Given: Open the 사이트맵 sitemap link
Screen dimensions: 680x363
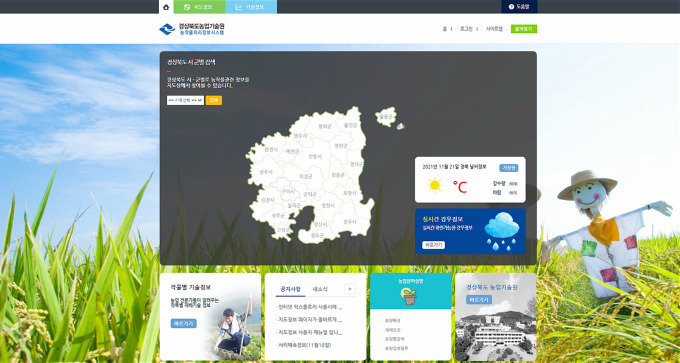Looking at the screenshot, I should pos(494,29).
